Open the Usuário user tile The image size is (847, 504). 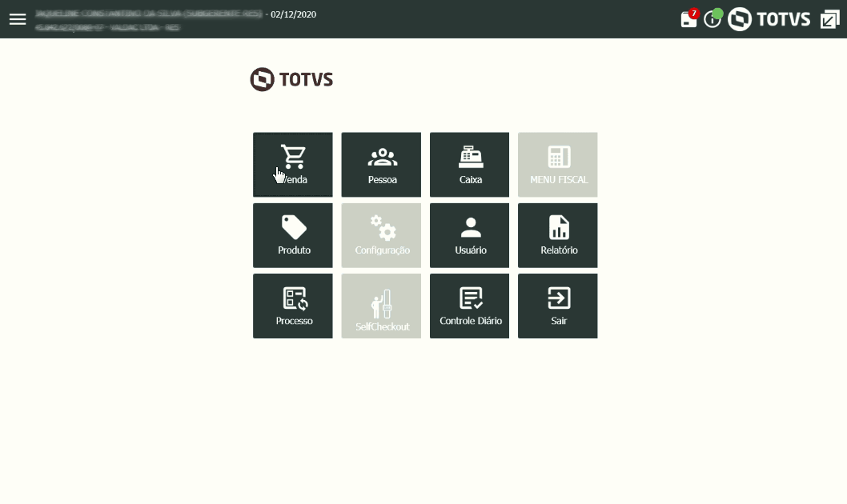tap(469, 235)
